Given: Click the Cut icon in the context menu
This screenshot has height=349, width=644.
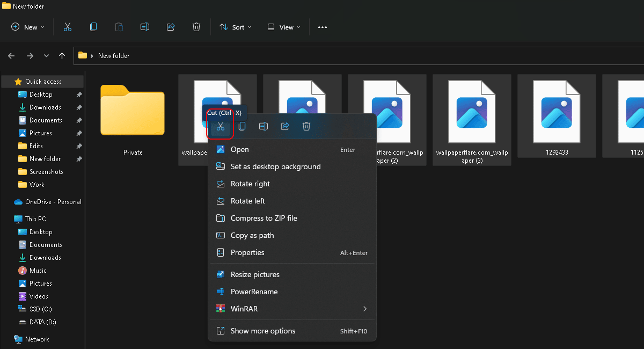Looking at the screenshot, I should pos(220,126).
